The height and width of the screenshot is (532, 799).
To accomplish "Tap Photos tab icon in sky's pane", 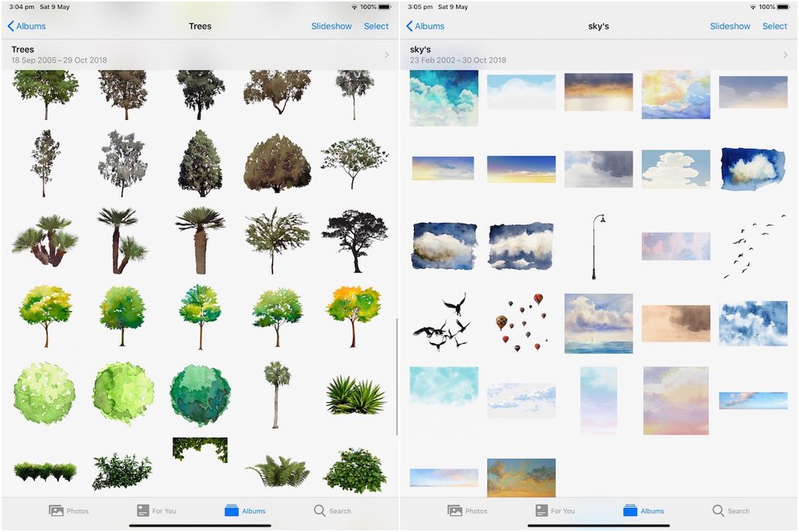I will point(454,510).
